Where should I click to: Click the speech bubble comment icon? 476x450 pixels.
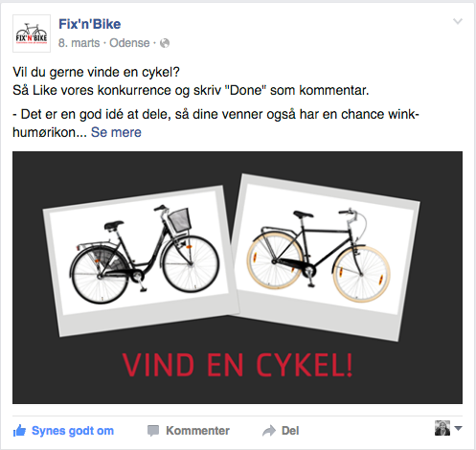tap(153, 431)
